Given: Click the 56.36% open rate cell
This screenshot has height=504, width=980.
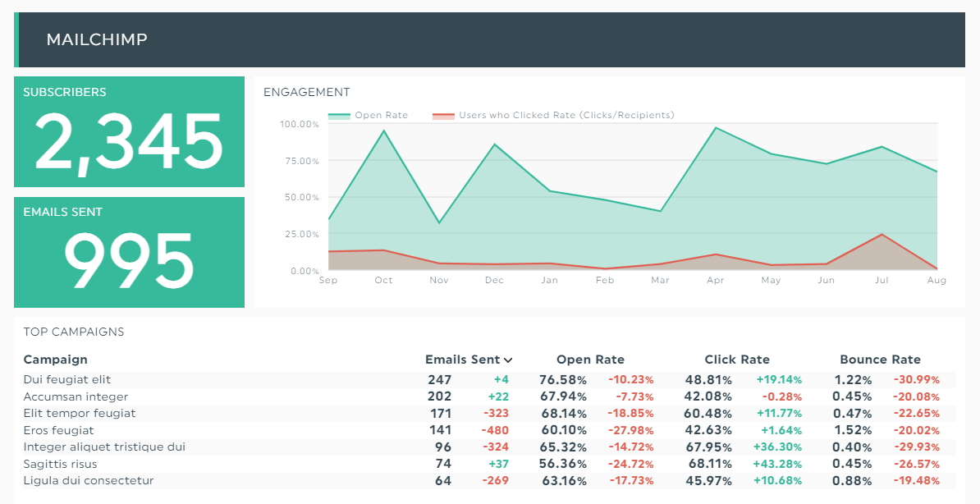Looking at the screenshot, I should point(562,464).
